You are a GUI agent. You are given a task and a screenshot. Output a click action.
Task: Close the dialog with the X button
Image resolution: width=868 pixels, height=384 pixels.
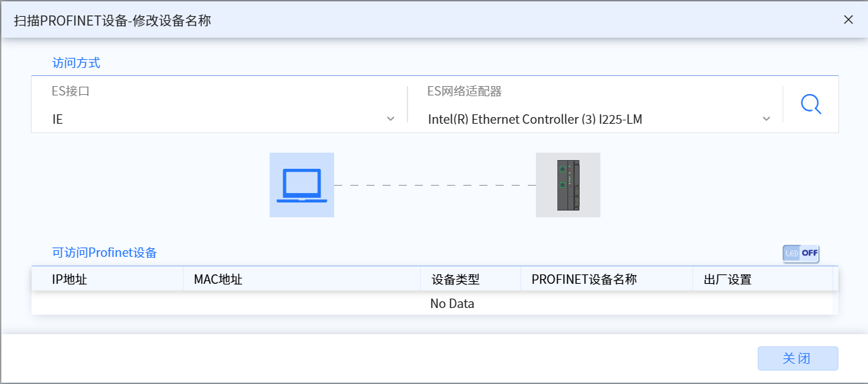click(x=849, y=20)
